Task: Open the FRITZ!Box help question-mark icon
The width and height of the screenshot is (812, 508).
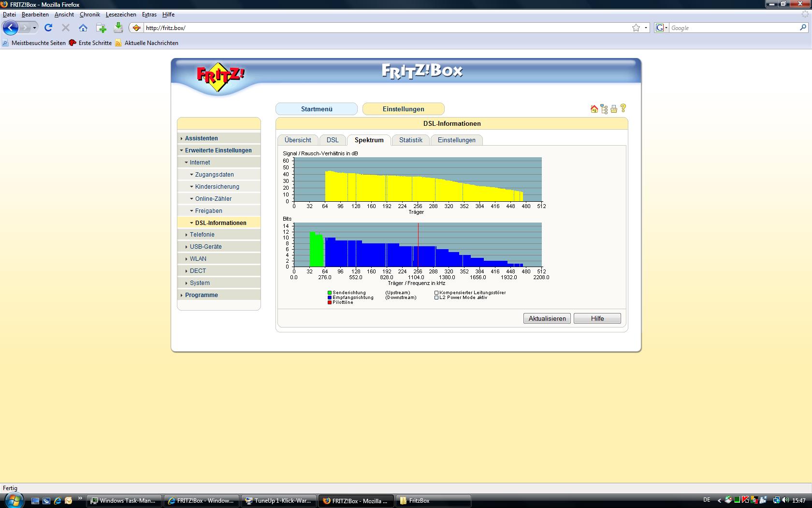Action: (x=623, y=108)
